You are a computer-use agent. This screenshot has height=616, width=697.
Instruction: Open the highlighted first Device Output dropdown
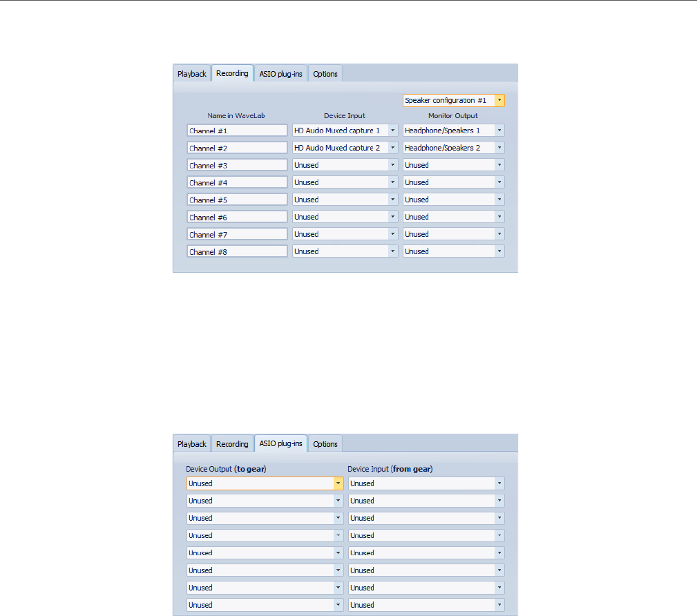click(x=265, y=483)
